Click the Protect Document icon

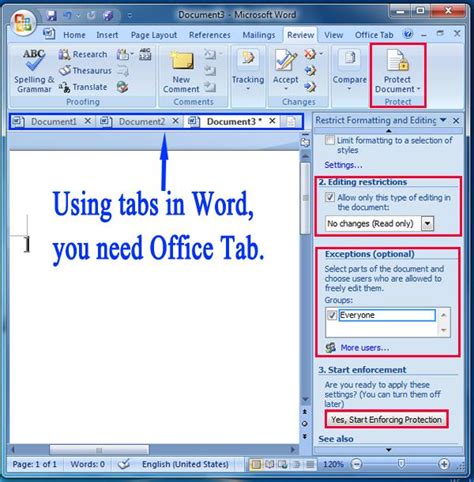pyautogui.click(x=397, y=60)
